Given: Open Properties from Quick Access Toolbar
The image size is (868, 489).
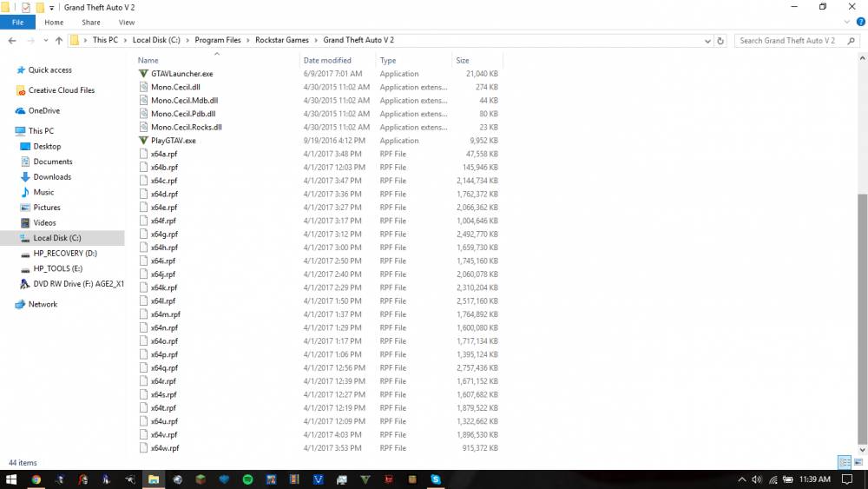Looking at the screenshot, I should [25, 8].
